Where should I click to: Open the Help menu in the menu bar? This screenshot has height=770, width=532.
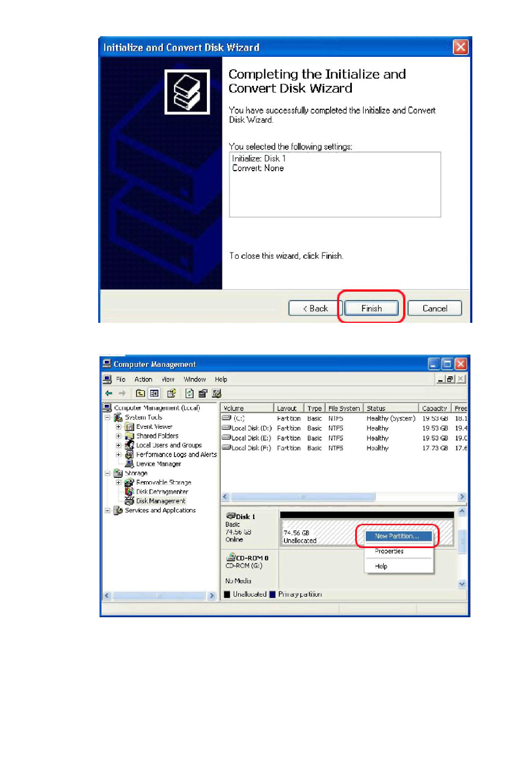(221, 379)
